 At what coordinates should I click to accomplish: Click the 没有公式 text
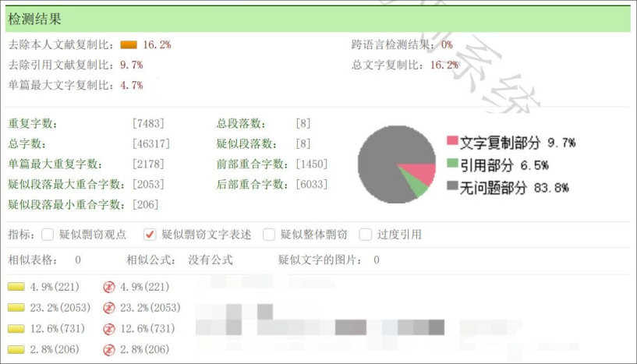[x=211, y=260]
